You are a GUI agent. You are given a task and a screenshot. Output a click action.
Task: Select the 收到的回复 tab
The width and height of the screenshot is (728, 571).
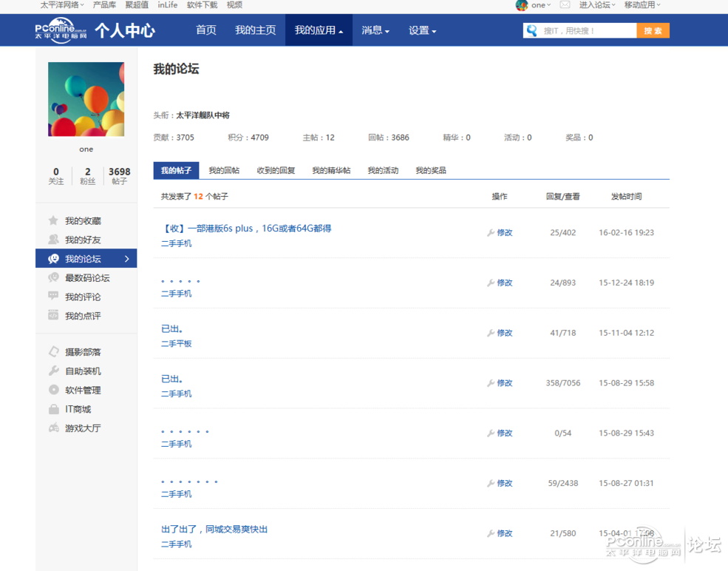(275, 170)
